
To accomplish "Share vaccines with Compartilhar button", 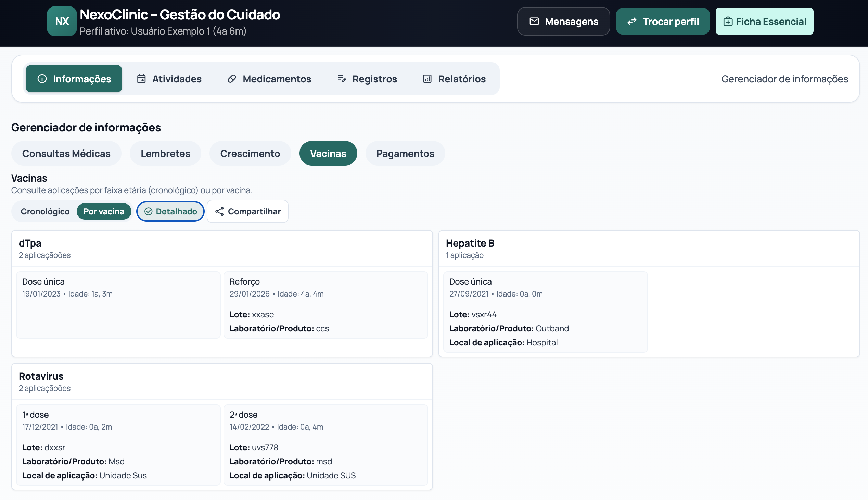I will (247, 212).
